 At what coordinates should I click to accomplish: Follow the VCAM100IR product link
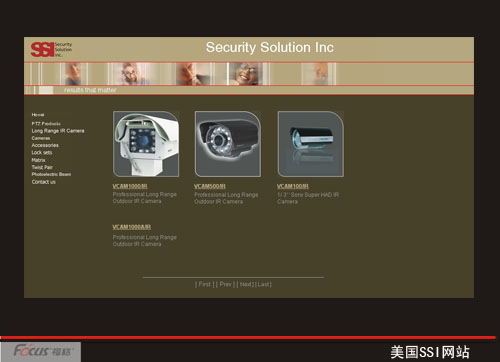click(293, 186)
